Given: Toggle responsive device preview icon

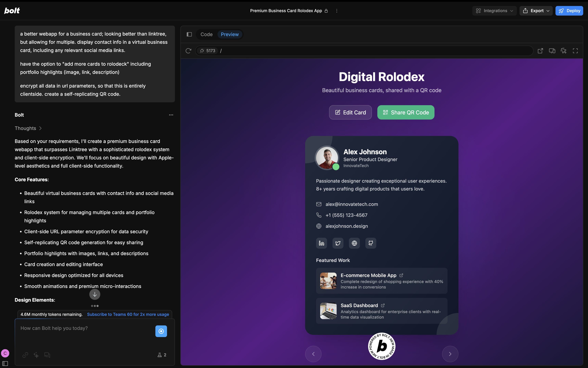Looking at the screenshot, I should coord(552,51).
